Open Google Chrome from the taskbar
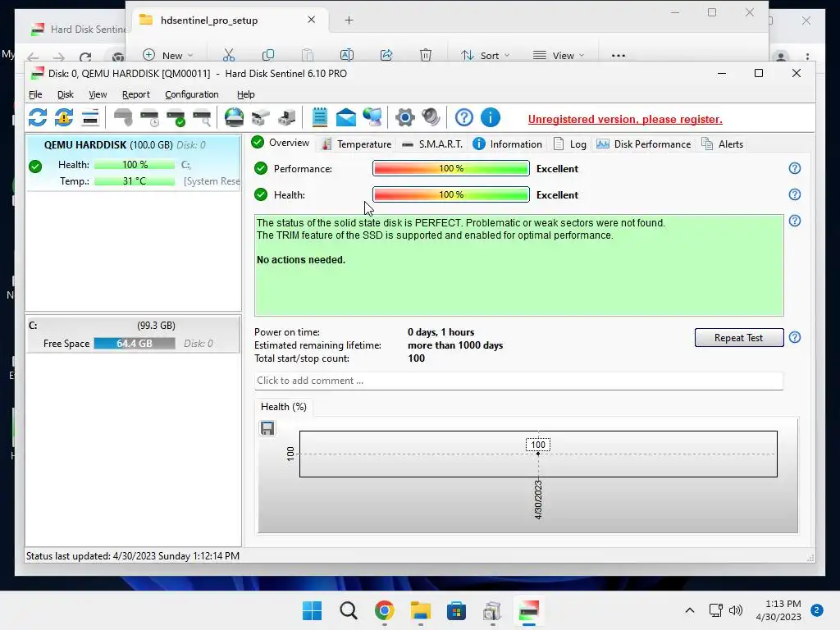 click(x=385, y=610)
